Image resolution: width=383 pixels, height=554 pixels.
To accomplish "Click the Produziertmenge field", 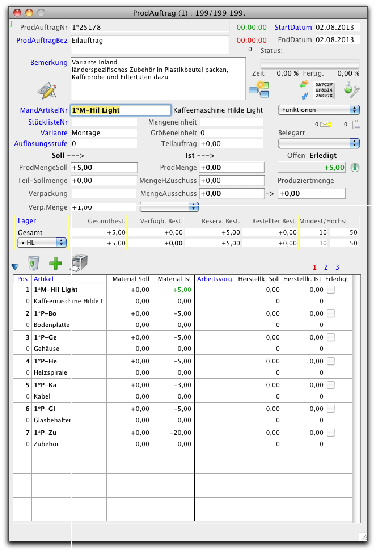I will point(312,194).
